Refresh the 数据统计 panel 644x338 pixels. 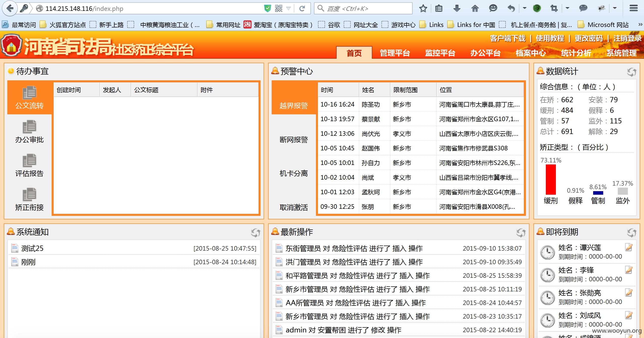pyautogui.click(x=632, y=72)
